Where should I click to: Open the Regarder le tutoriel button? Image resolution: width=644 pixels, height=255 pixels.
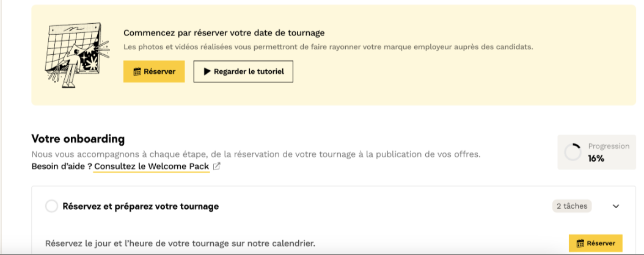coord(243,71)
